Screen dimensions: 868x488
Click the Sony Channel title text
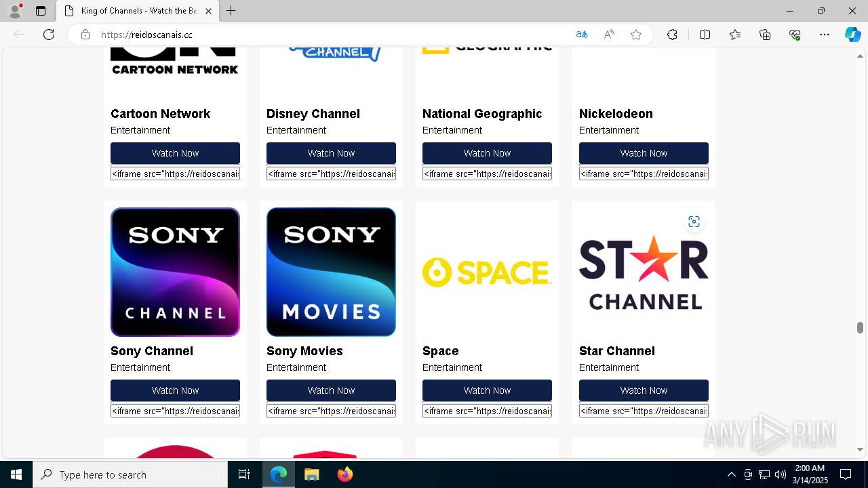152,351
